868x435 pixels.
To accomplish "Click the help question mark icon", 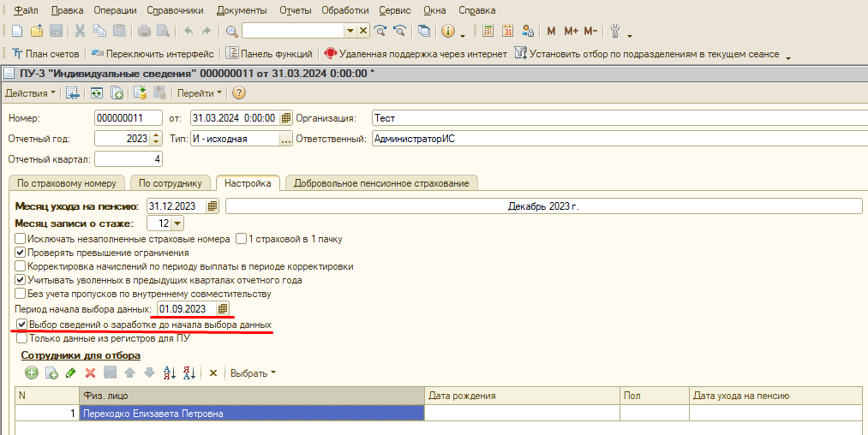I will (239, 92).
